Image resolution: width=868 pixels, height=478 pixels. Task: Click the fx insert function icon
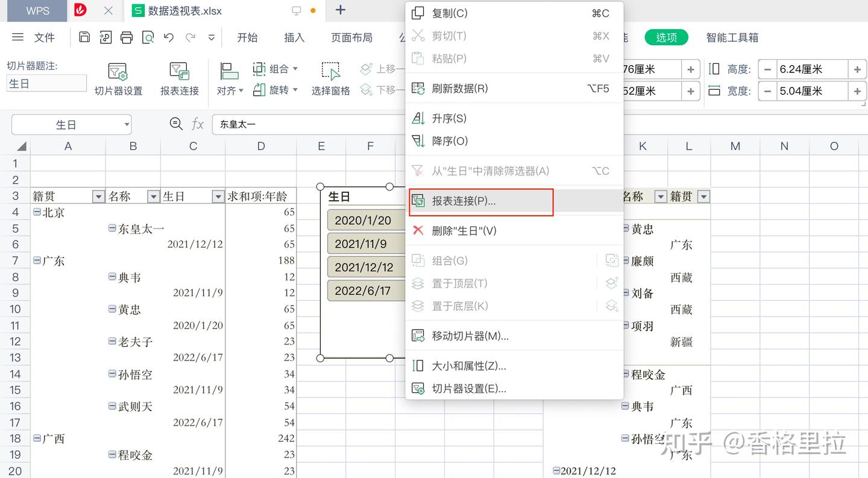coord(198,124)
